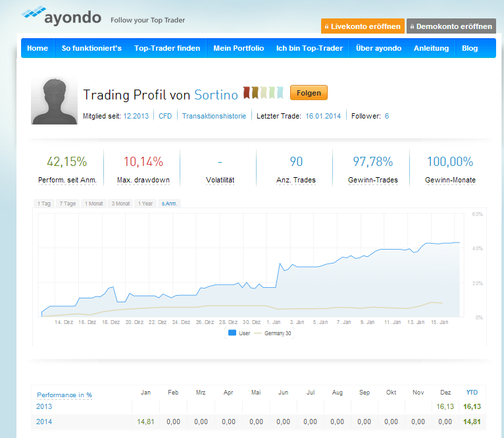
Task: Open the 2014 performance row link
Action: click(45, 422)
